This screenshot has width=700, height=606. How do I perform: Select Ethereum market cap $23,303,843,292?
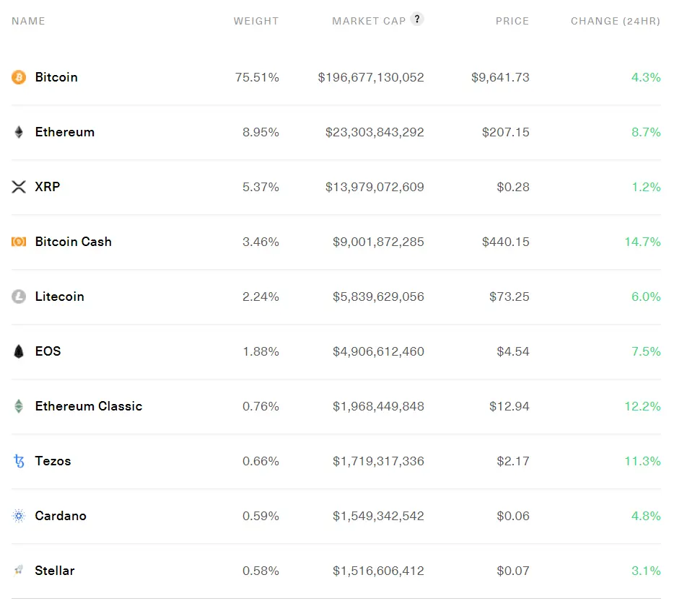point(375,132)
